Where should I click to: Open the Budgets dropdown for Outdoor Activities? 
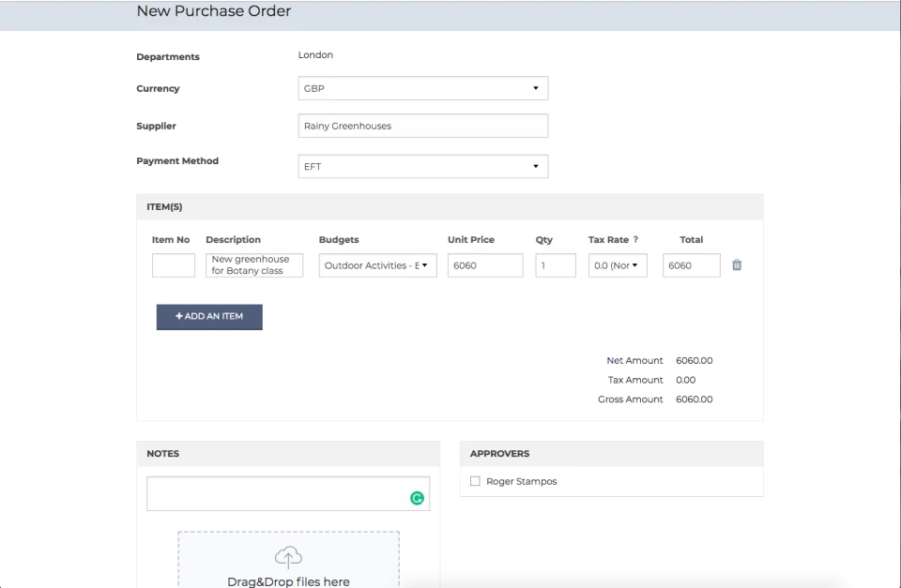[377, 265]
